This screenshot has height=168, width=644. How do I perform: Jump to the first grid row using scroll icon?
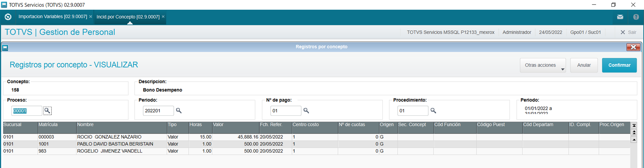click(x=634, y=125)
